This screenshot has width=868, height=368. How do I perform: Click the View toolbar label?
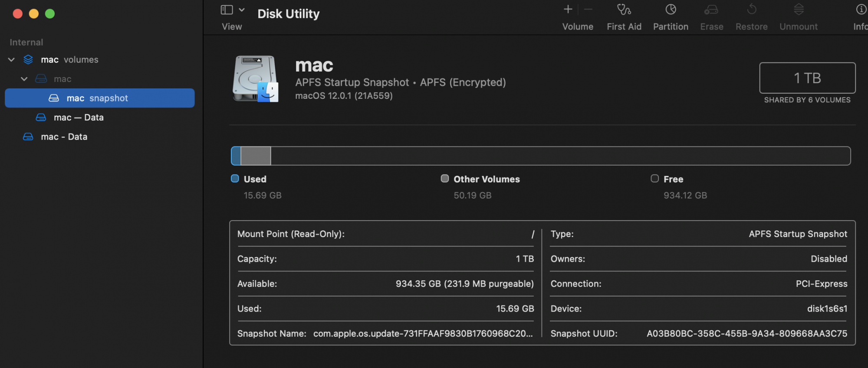pos(232,27)
